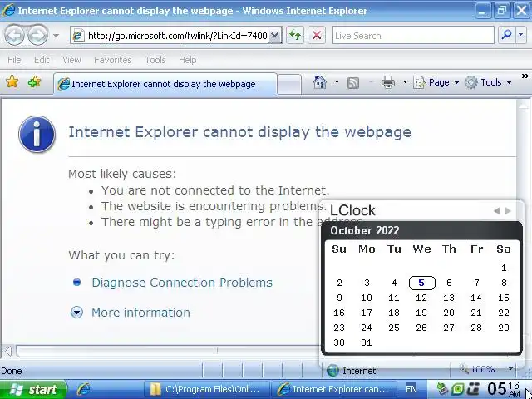
Task: Click the 05:16 AM taskbar clock
Action: [x=505, y=389]
